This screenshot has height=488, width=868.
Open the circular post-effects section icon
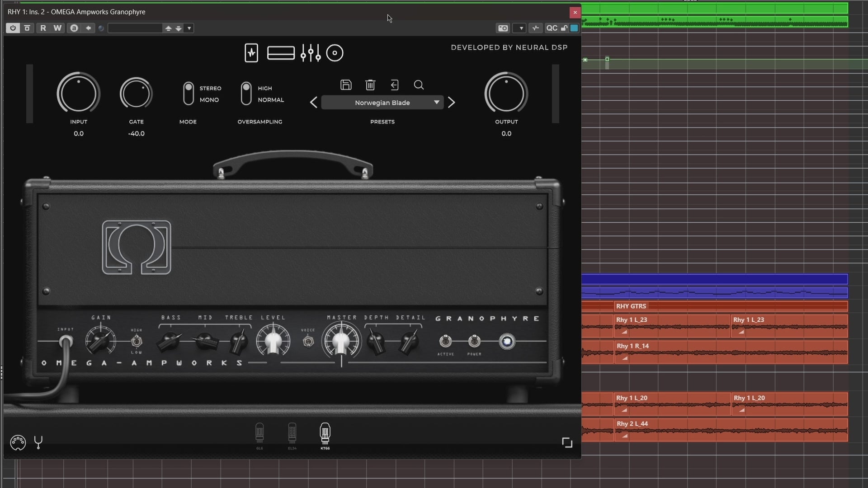pos(335,53)
